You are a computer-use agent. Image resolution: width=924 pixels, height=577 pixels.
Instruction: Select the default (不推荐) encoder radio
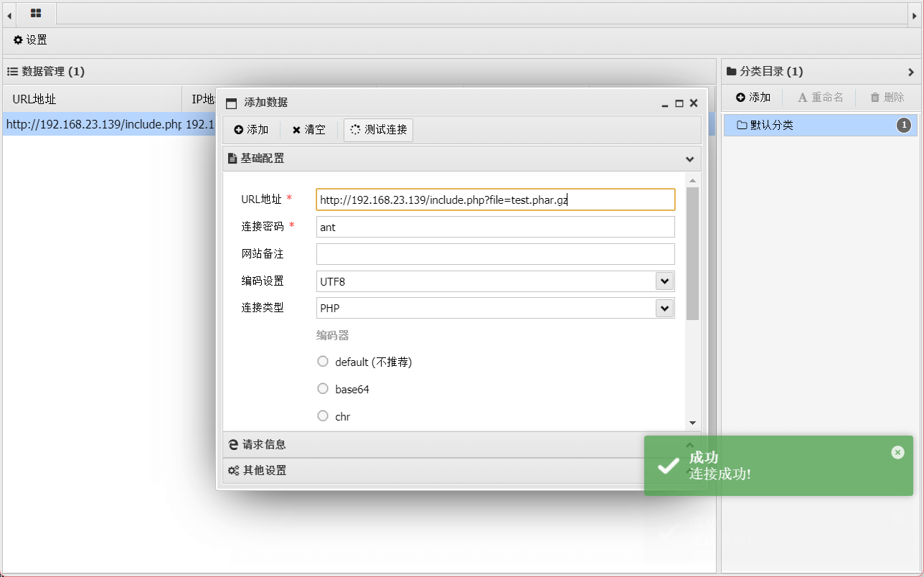point(323,362)
